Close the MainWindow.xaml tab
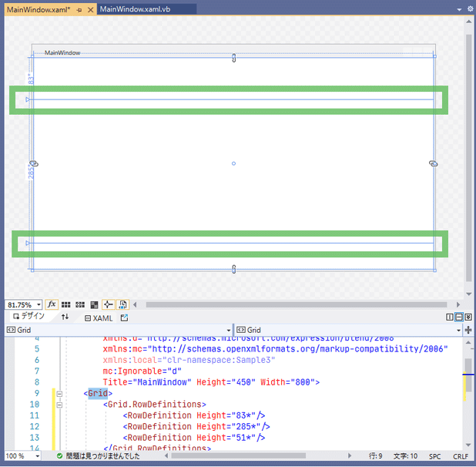Viewport: 476px width, 467px height. tap(91, 9)
